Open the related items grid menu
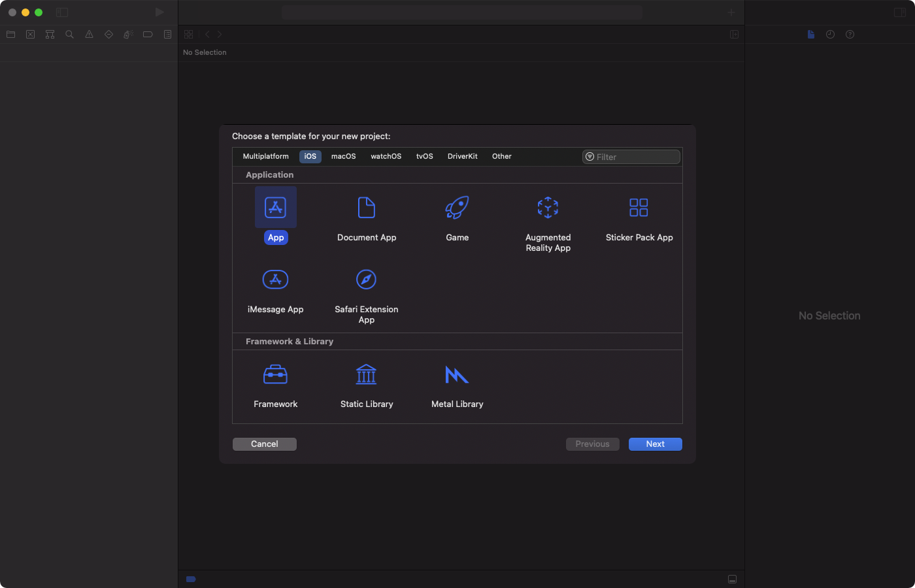Screen dimensions: 915x588 click(189, 35)
